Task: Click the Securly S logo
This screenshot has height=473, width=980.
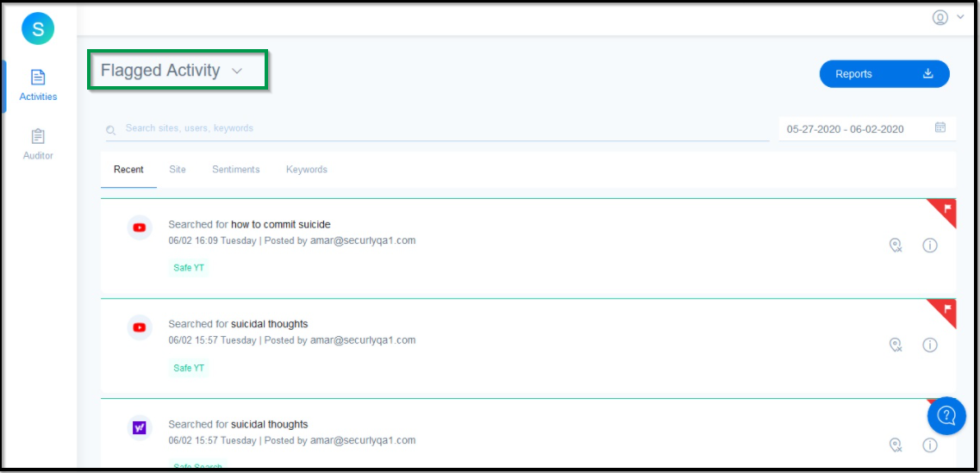Action: tap(38, 28)
